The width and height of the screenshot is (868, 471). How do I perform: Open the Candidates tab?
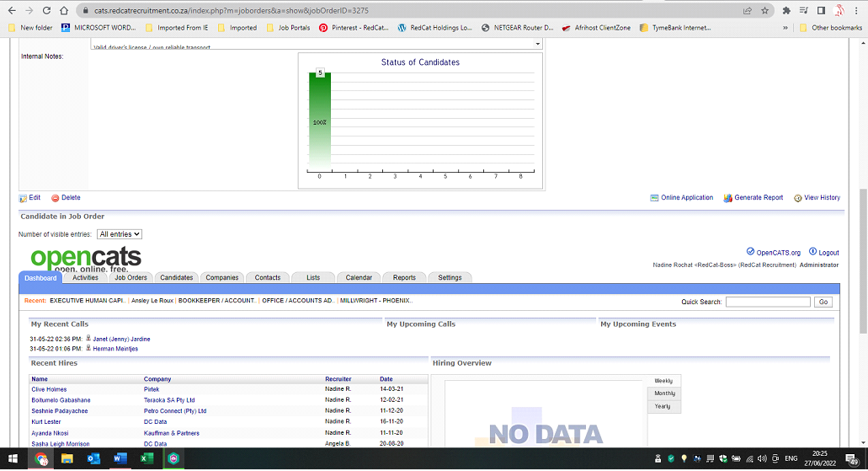pos(177,277)
